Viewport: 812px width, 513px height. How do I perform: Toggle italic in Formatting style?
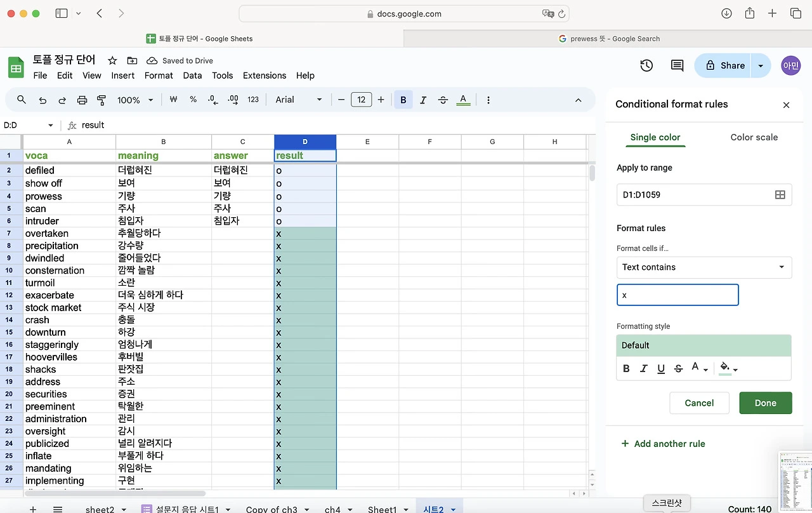643,368
